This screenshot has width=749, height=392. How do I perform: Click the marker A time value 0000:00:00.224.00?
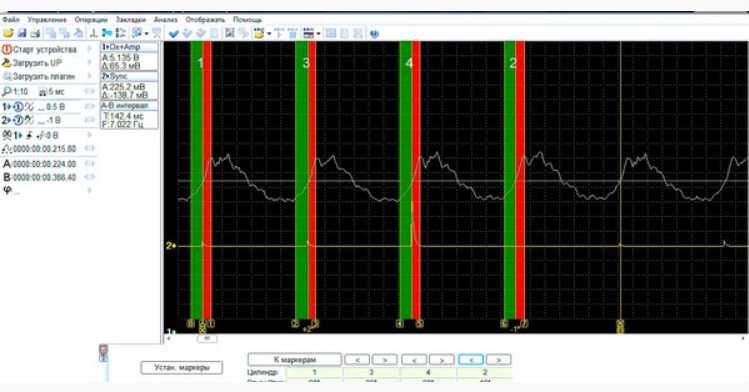tap(44, 164)
